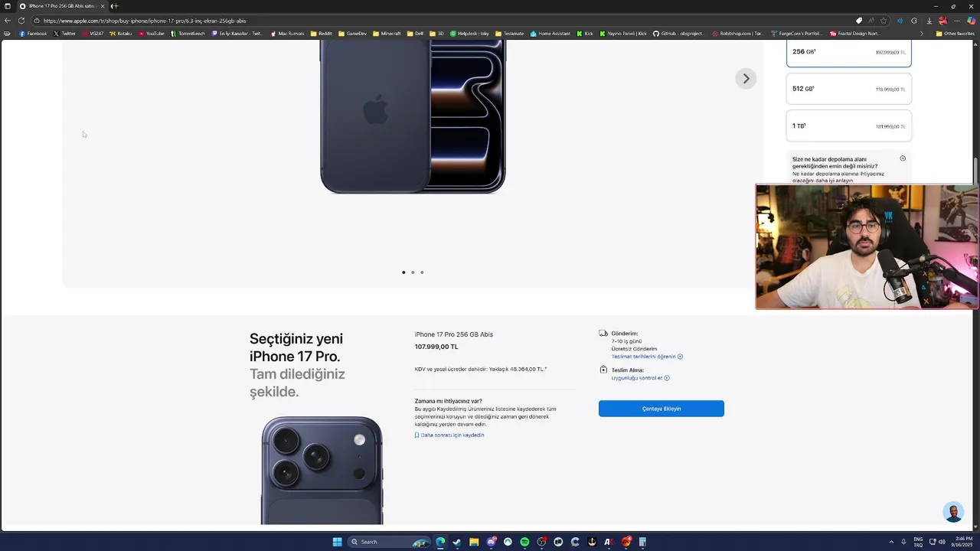Choose the 1 TB storage option

click(849, 126)
